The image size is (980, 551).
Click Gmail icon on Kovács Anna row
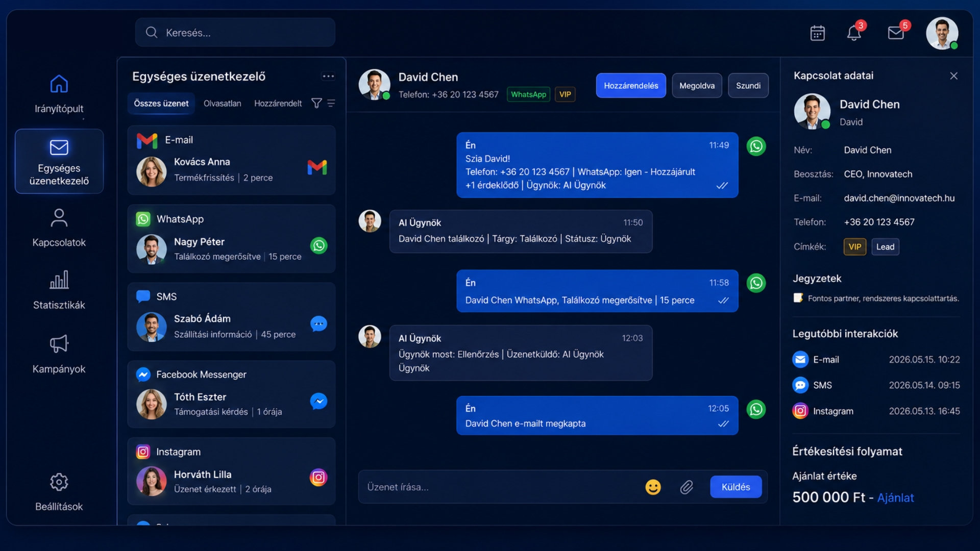(317, 167)
